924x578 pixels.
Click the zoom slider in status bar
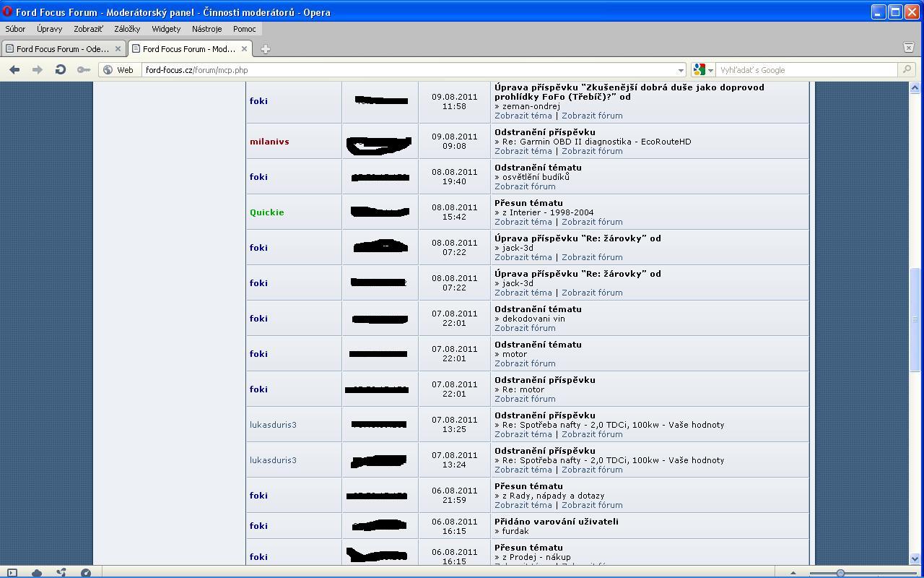(x=840, y=573)
